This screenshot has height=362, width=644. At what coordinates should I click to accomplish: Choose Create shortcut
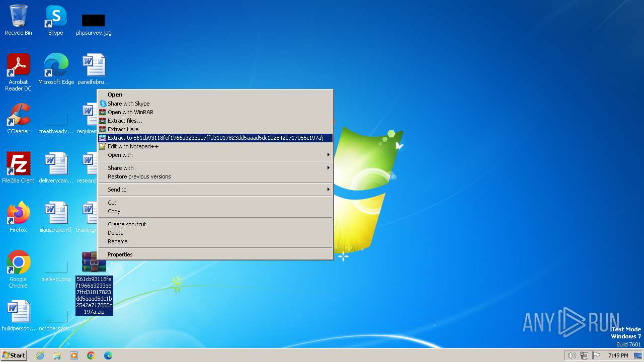(x=215, y=224)
